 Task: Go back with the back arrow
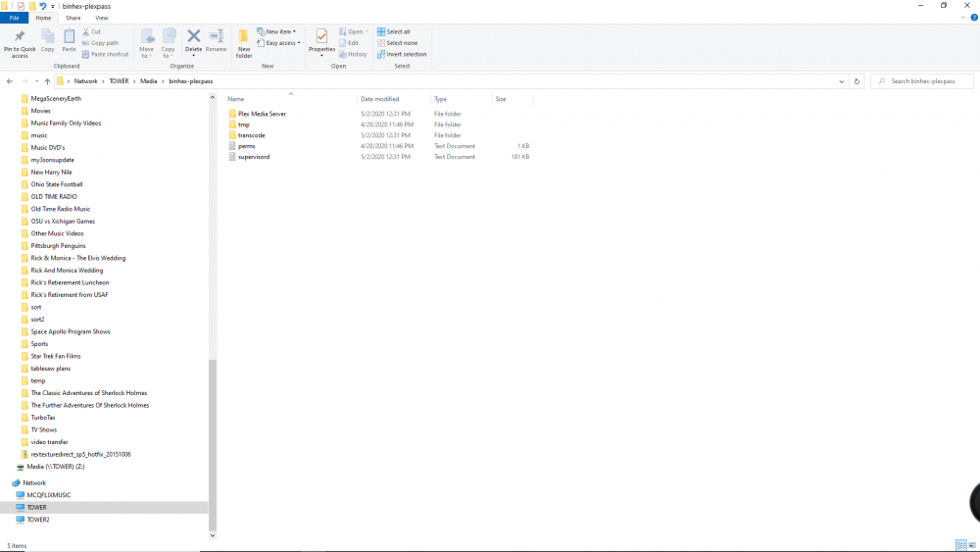click(10, 81)
